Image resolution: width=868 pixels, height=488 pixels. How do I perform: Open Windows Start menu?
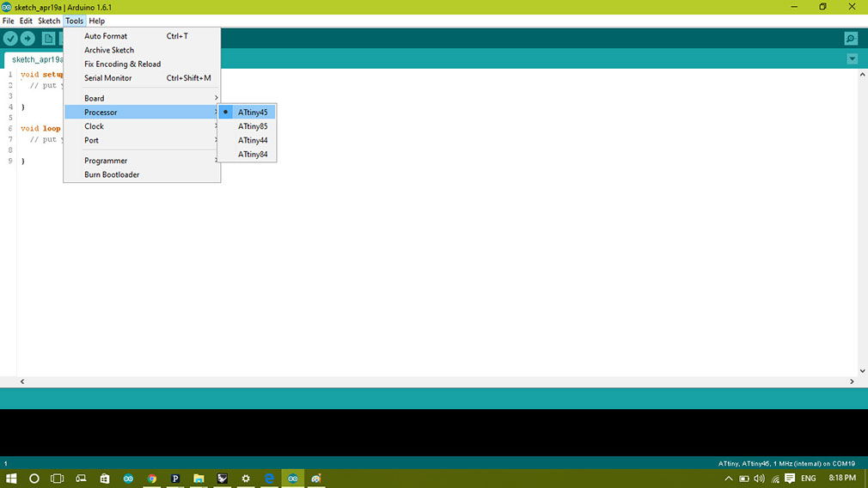tap(11, 479)
